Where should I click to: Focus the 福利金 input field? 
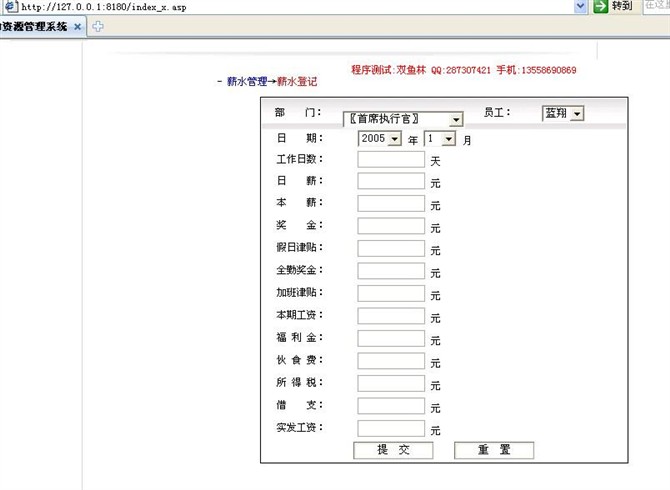(391, 338)
